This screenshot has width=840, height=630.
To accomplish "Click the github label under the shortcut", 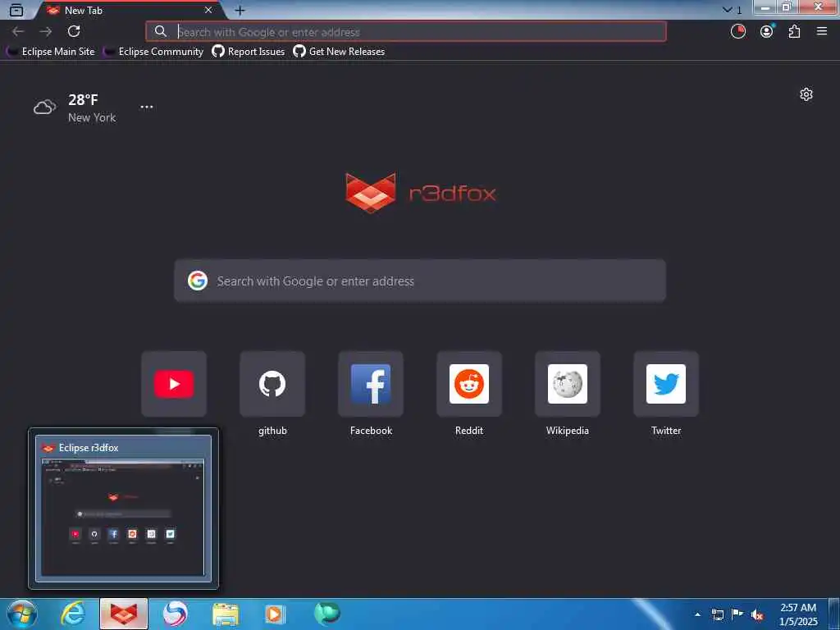I will point(272,431).
